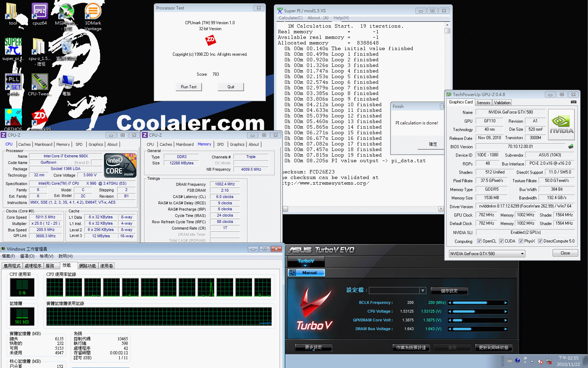Open the 'tool' folder desktop icon

point(12,14)
